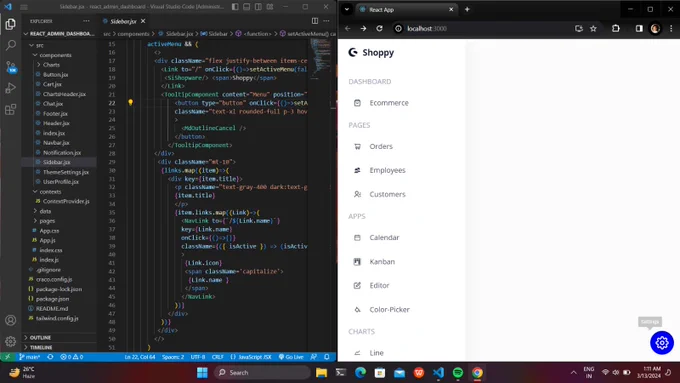
Task: Open Chrome extensions puzzle icon
Action: pos(616,28)
